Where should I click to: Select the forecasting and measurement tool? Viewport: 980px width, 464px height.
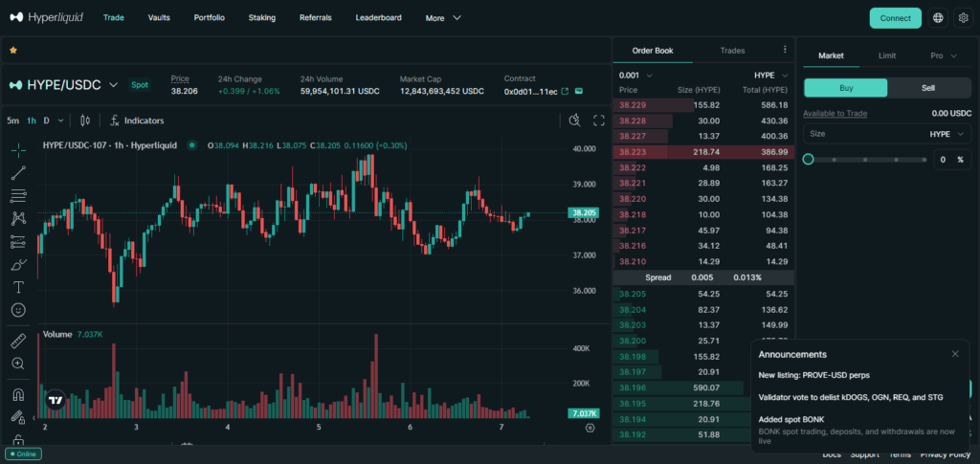click(19, 242)
